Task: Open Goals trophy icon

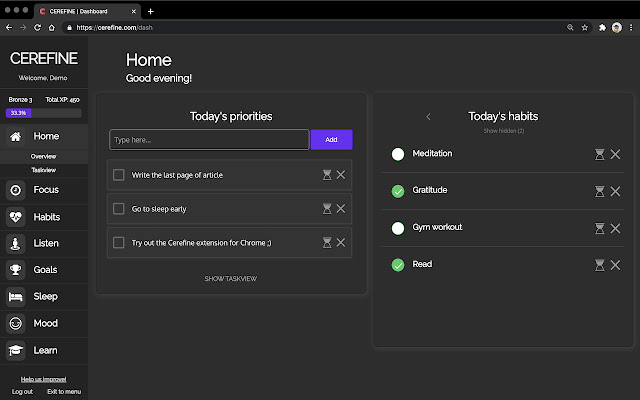Action: 16,270
